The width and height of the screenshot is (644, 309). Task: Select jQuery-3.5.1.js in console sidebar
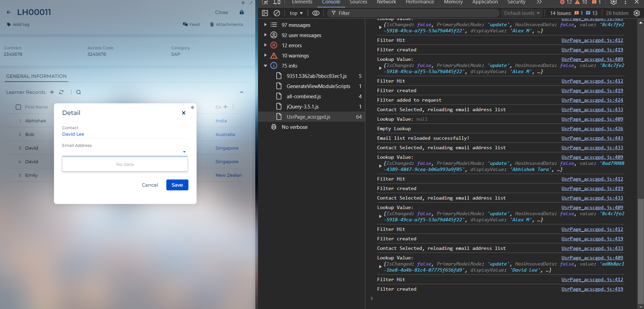(x=311, y=106)
